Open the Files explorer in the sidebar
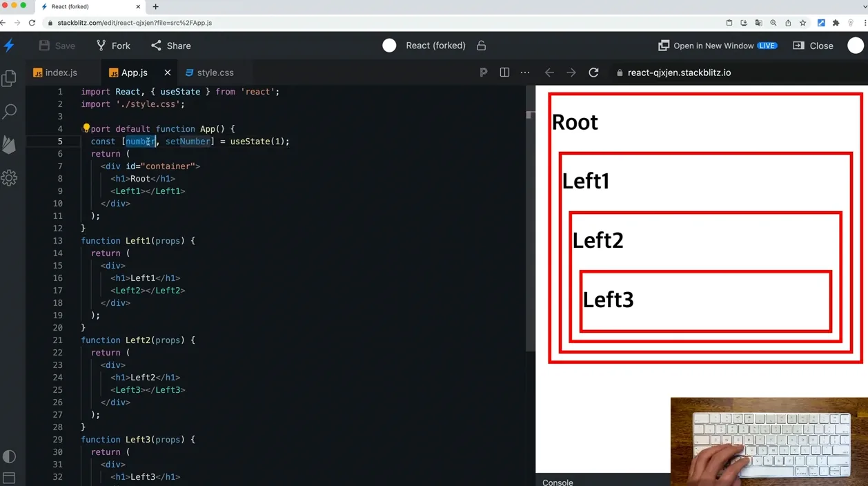This screenshot has width=868, height=486. (x=10, y=78)
